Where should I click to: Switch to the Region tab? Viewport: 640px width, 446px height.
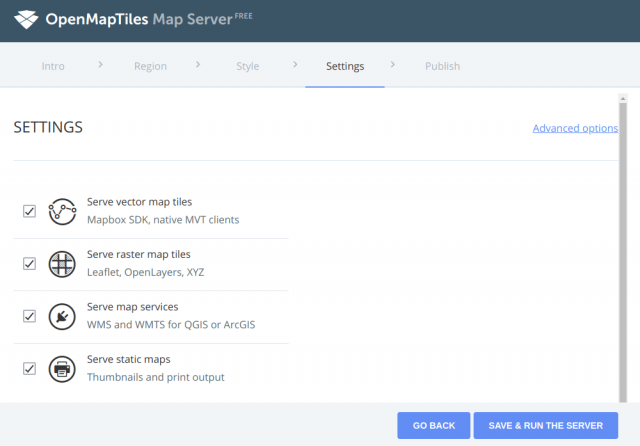pos(150,67)
